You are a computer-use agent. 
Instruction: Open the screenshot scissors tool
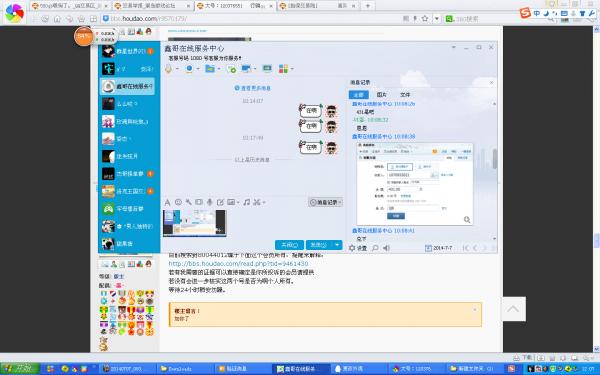click(257, 202)
